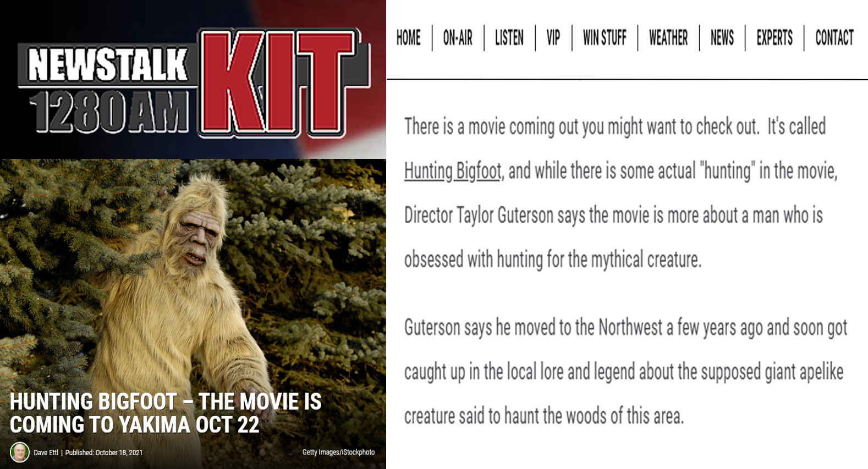
Task: Open the CONTACT page
Action: [834, 38]
